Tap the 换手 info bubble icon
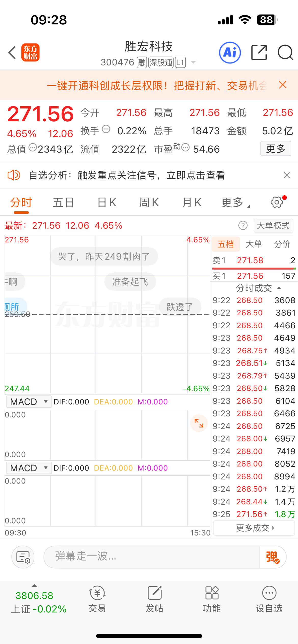Screen dimensions: 298x644 106,129
